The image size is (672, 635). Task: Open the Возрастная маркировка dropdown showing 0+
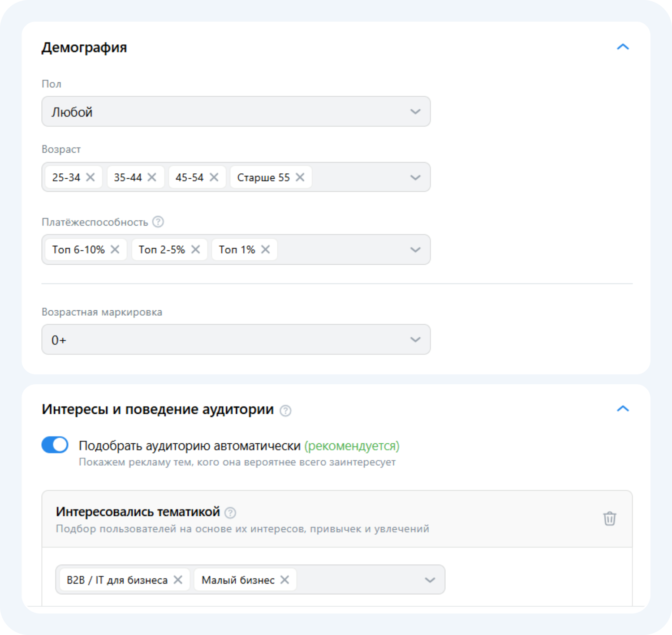pos(236,339)
